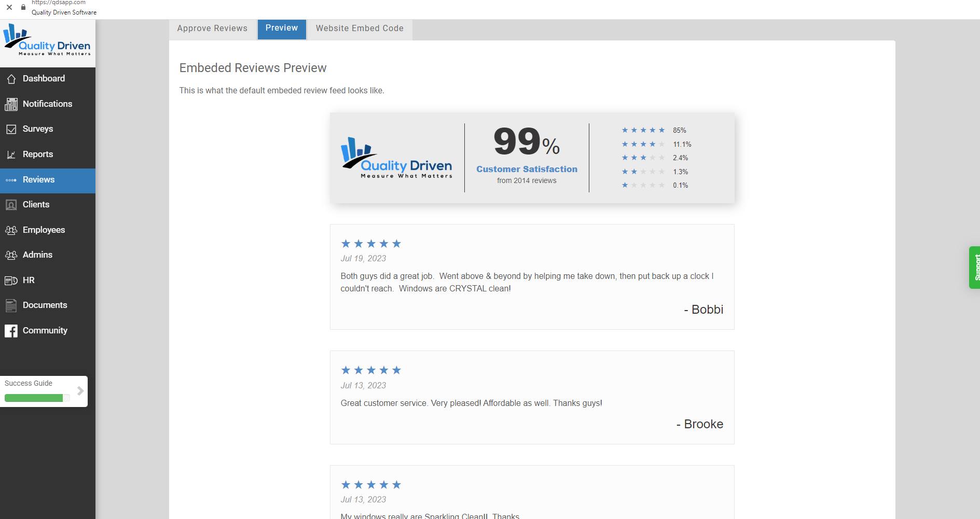Click the Reports chart icon
The image size is (980, 519).
tap(11, 155)
